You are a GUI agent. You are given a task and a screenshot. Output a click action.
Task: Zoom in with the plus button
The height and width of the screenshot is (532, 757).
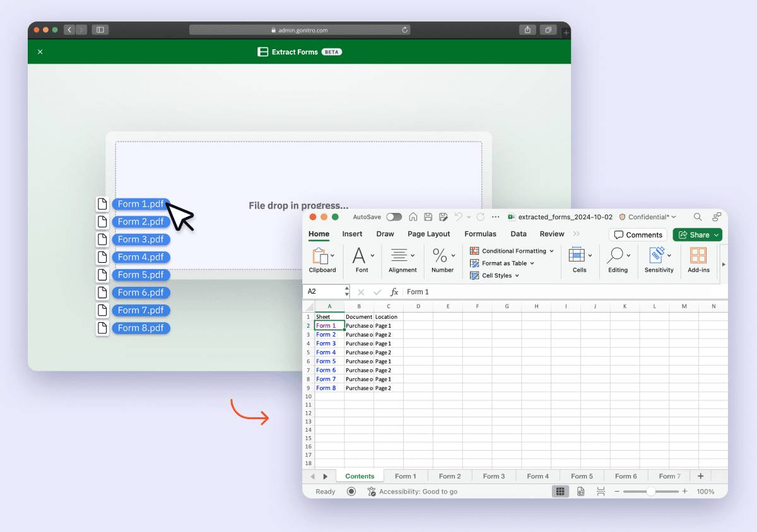pyautogui.click(x=684, y=492)
